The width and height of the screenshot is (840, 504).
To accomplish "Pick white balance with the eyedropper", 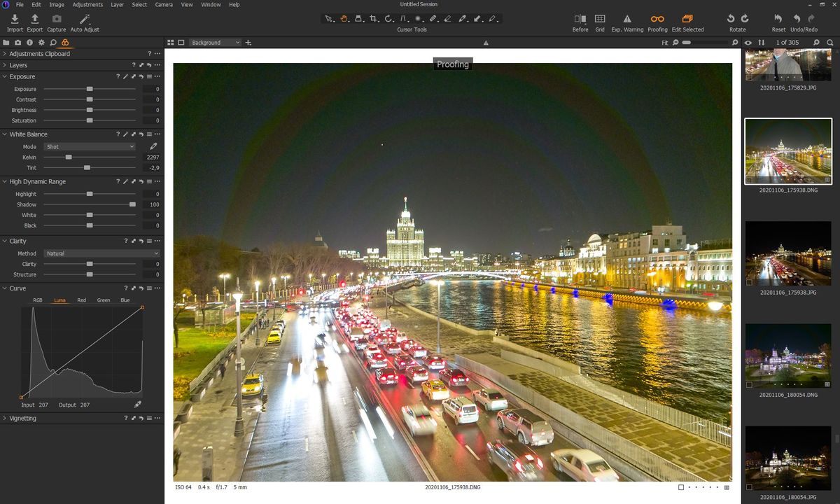I will (153, 147).
